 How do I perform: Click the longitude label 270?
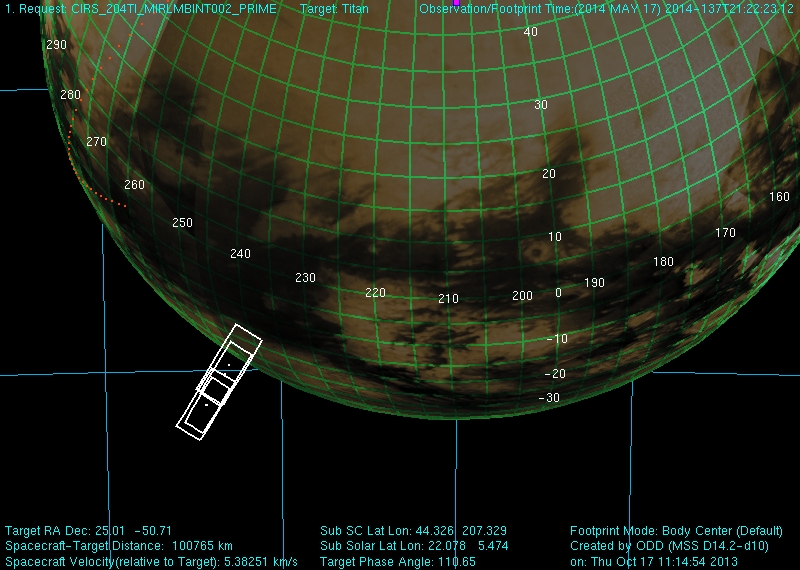[96, 142]
